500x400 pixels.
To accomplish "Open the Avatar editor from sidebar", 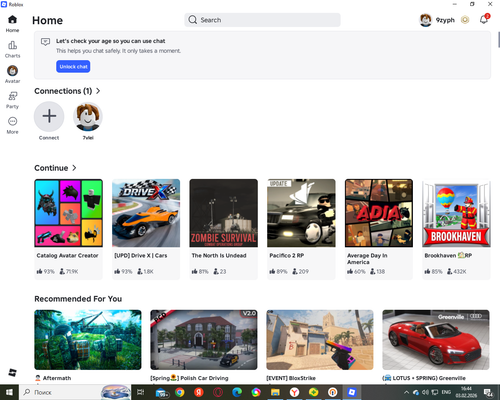I will point(12,74).
